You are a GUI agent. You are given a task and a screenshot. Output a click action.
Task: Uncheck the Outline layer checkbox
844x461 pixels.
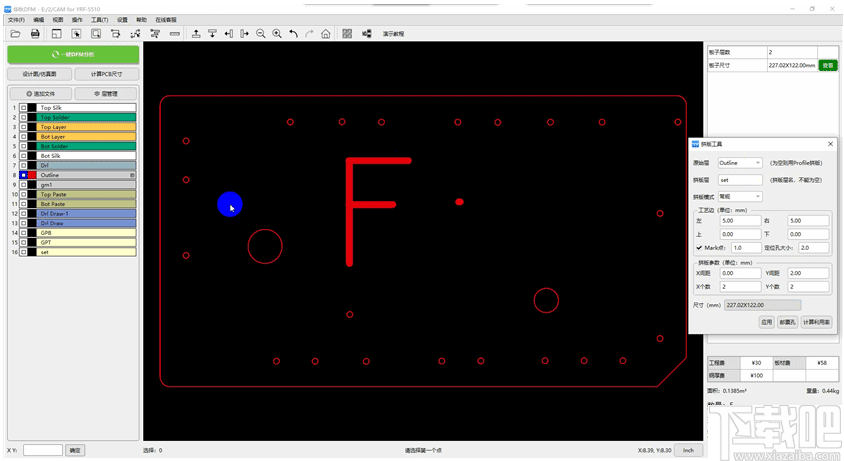click(23, 175)
